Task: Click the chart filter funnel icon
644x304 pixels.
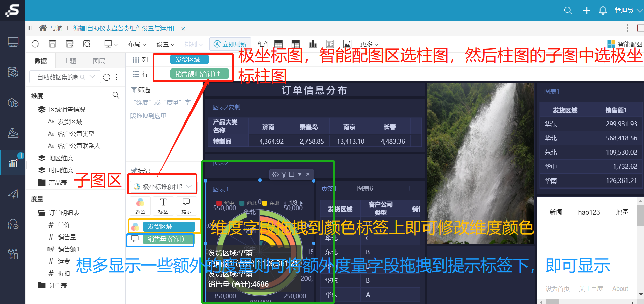Action: (284, 174)
